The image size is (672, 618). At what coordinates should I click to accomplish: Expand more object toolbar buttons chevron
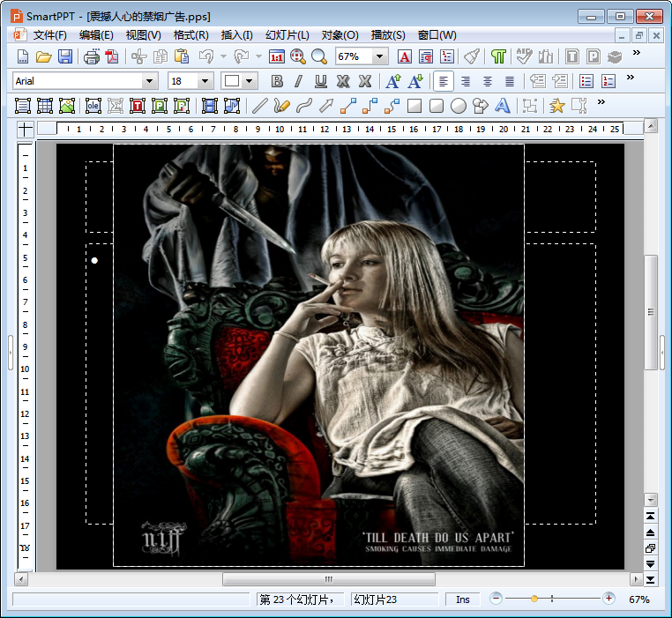pos(601,102)
